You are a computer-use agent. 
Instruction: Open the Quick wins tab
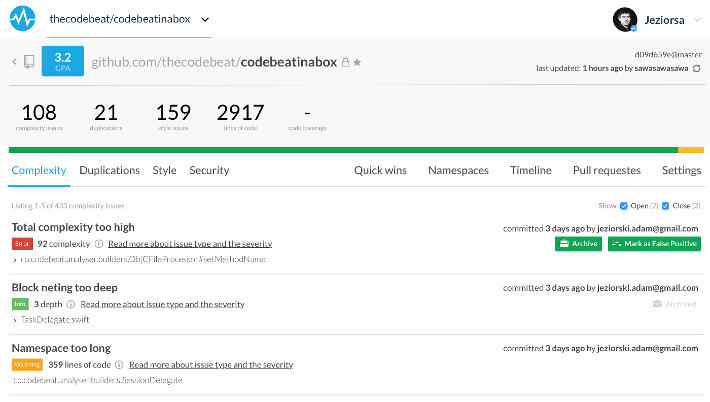[x=380, y=171]
